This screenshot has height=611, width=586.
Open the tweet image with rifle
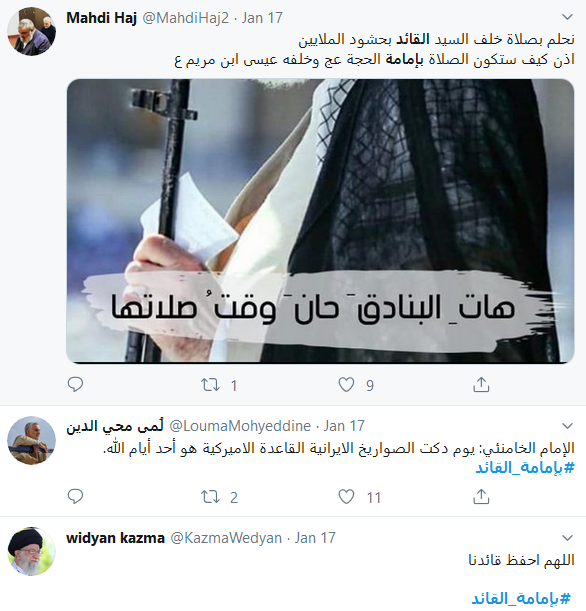(x=320, y=221)
